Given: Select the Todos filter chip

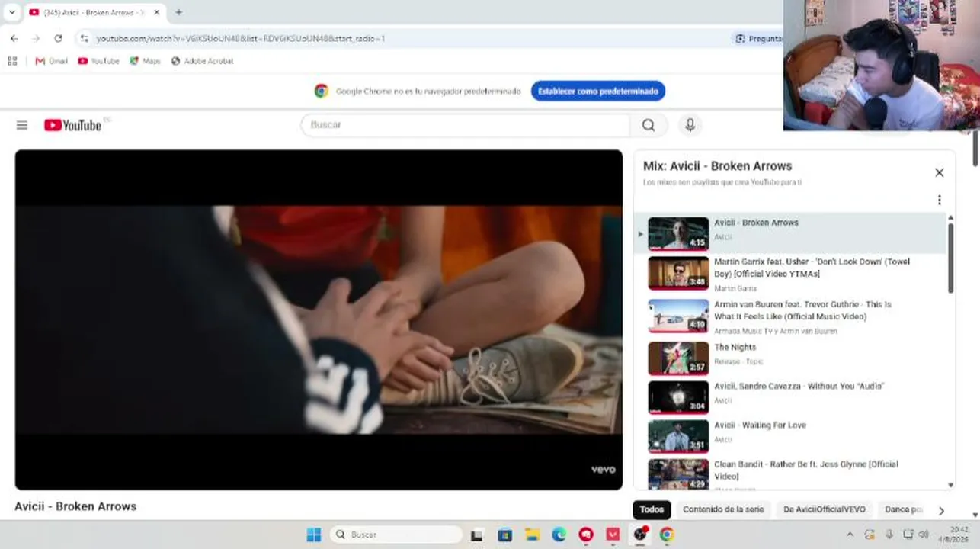Looking at the screenshot, I should (652, 509).
